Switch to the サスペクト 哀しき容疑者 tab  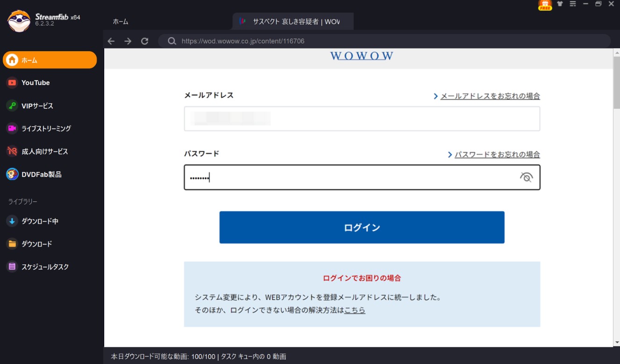(293, 21)
